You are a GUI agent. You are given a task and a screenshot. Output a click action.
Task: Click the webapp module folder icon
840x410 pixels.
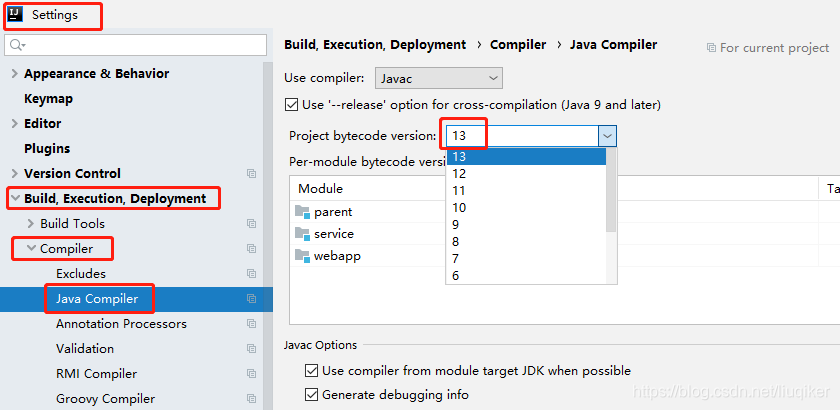click(x=303, y=256)
